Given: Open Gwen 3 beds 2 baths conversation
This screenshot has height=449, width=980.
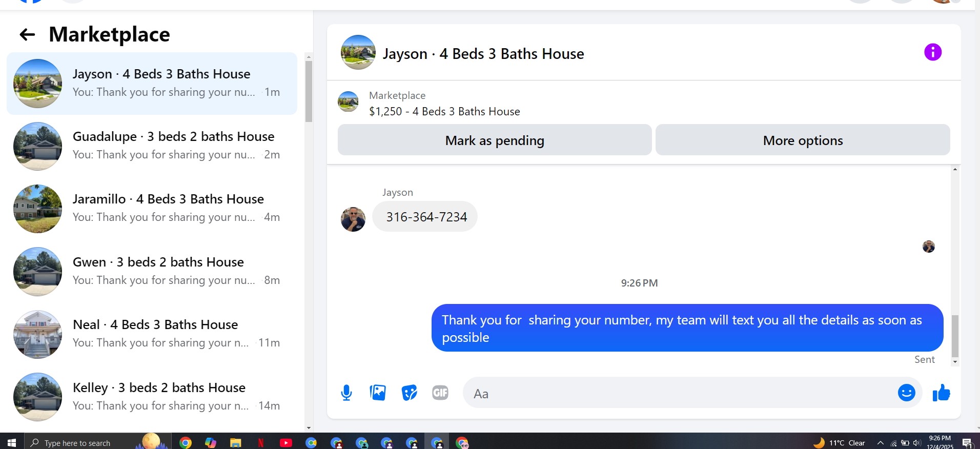Looking at the screenshot, I should (152, 272).
